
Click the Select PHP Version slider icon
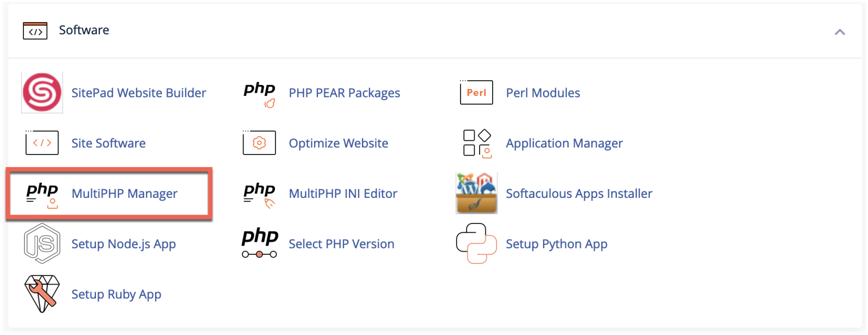(x=259, y=244)
